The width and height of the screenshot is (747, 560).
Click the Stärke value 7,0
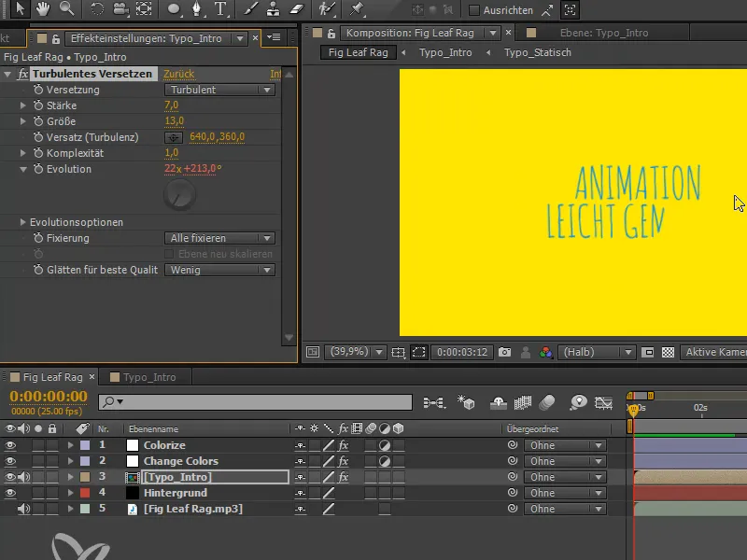click(x=171, y=105)
